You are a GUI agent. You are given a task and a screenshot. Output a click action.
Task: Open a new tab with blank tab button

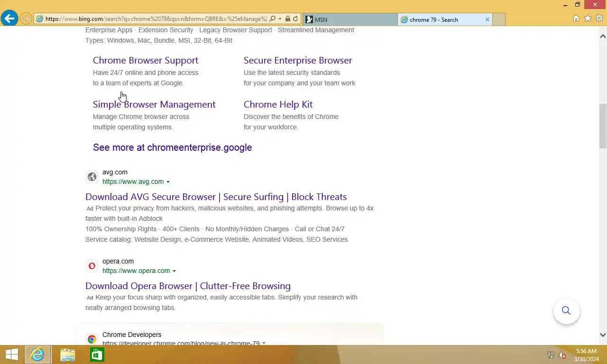point(499,19)
